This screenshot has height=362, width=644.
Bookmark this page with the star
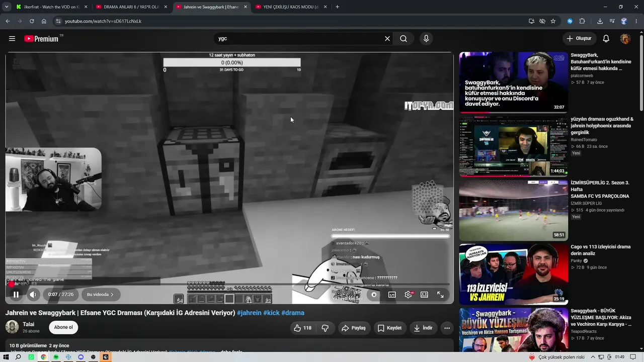coord(553,21)
